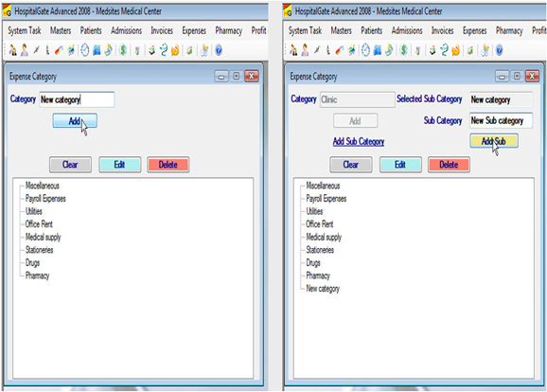Click the blue book icon in the right toolbar

pyautogui.click(x=378, y=50)
